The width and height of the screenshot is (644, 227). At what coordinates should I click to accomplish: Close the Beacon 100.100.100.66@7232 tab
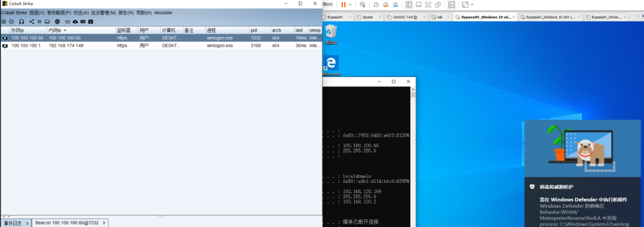(x=104, y=223)
